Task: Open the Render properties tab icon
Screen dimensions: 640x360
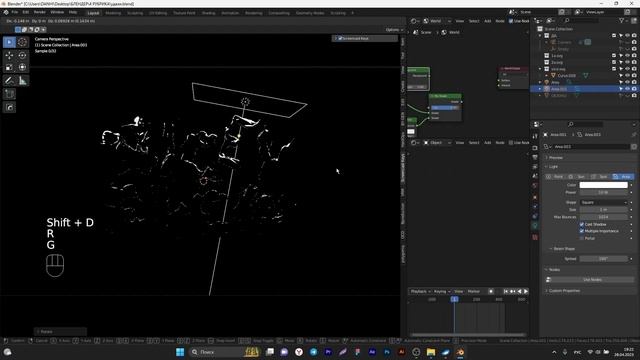Action: pyautogui.click(x=535, y=148)
